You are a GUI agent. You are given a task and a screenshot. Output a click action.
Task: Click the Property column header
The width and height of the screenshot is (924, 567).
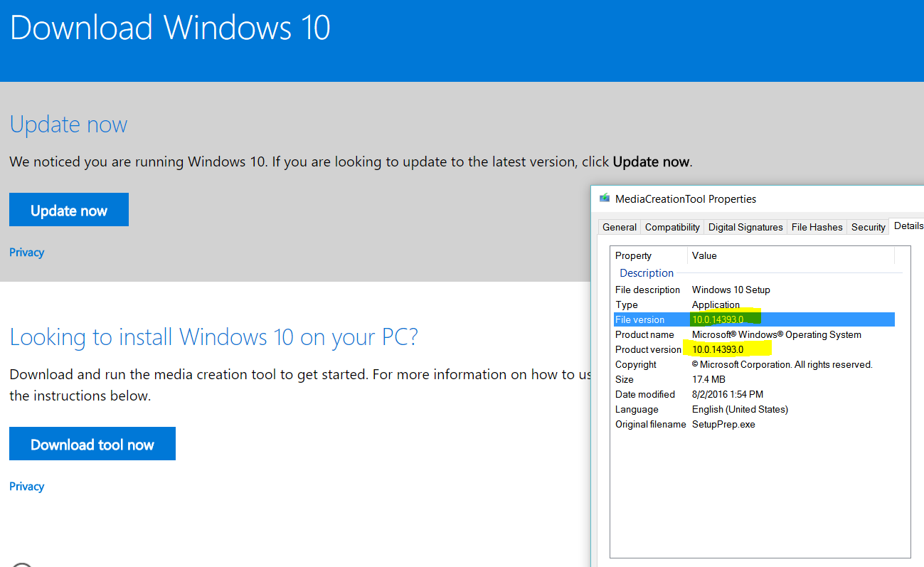tap(649, 255)
